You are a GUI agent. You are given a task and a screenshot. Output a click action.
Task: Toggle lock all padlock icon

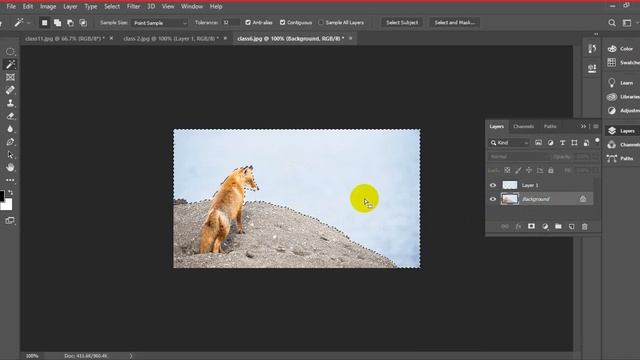551,170
